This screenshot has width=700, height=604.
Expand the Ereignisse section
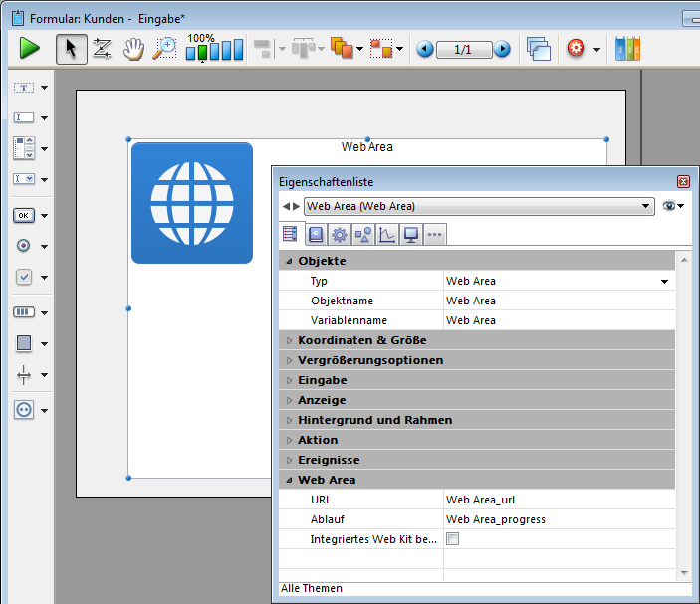tap(290, 460)
